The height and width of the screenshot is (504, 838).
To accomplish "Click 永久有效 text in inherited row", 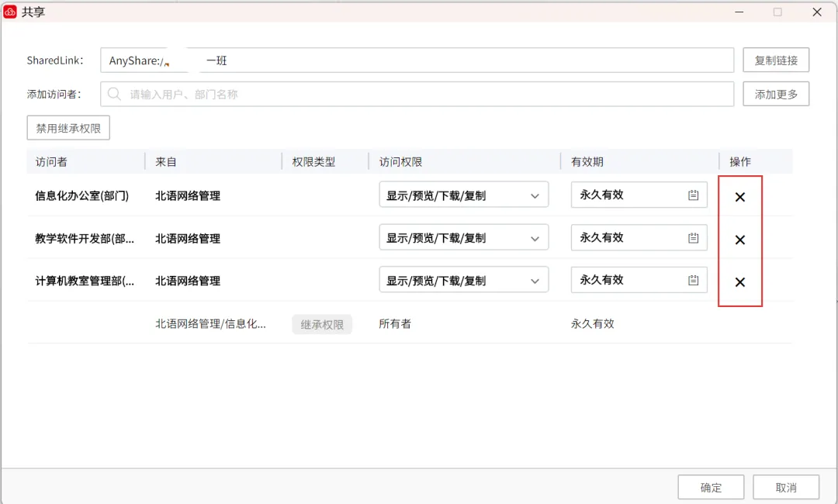I will click(x=592, y=323).
